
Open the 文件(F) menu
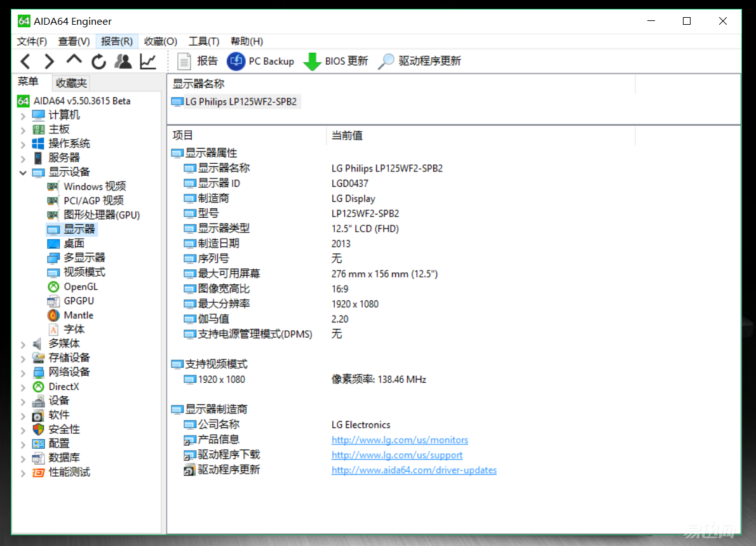(32, 41)
